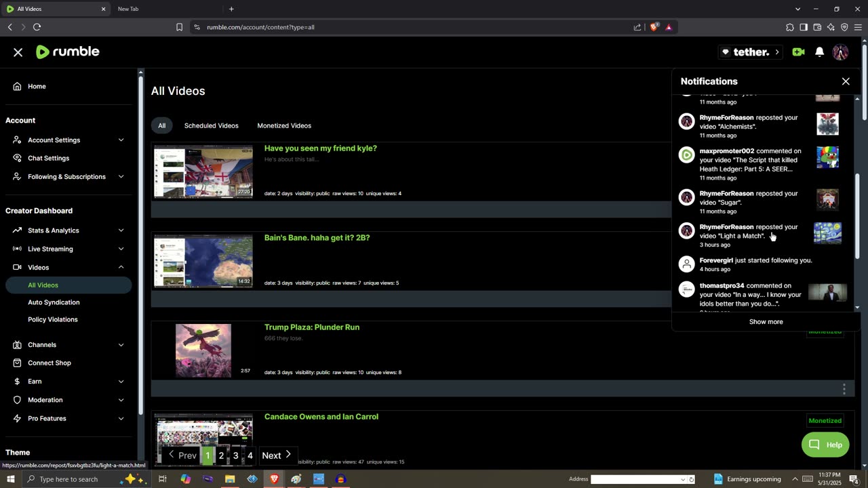Open video "Candace Owens and Ian Carrol"
Image resolution: width=868 pixels, height=488 pixels.
click(321, 417)
